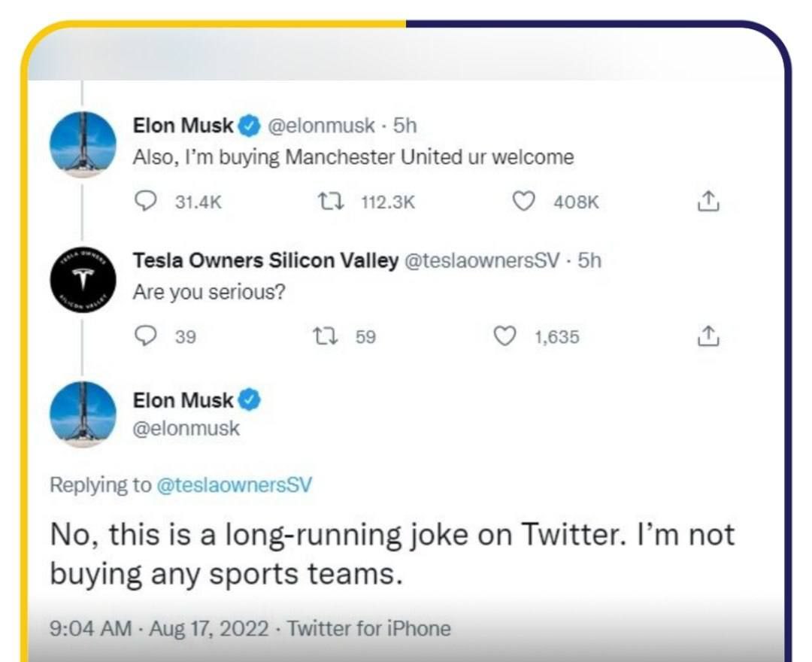812x662 pixels.
Task: Open the Tesla Owners Silicon Valley name
Action: [265, 260]
